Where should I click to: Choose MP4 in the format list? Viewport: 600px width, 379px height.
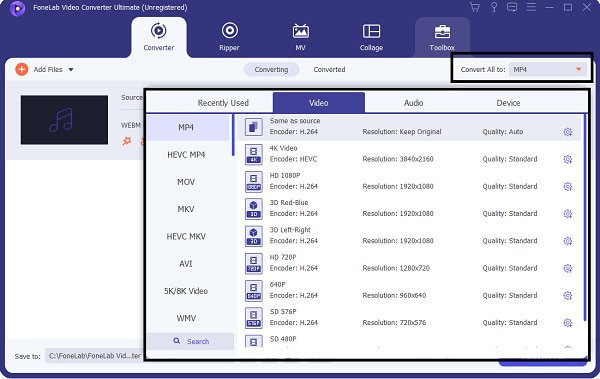(x=188, y=127)
